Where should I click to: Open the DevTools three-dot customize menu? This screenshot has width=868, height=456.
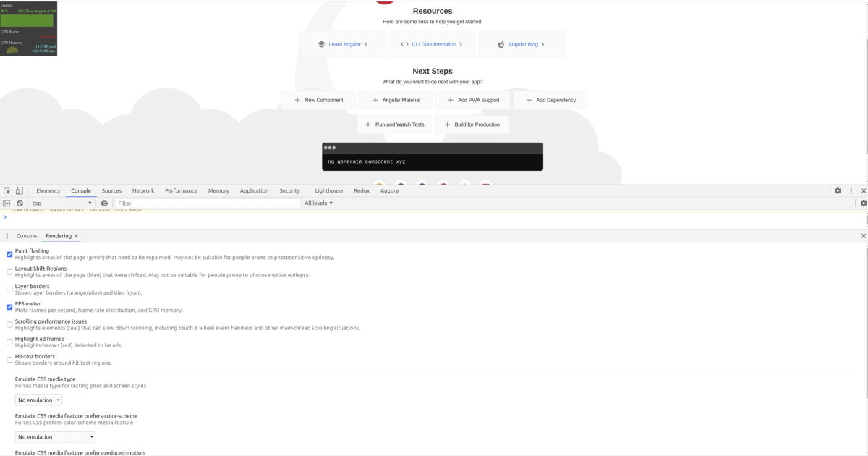click(851, 190)
